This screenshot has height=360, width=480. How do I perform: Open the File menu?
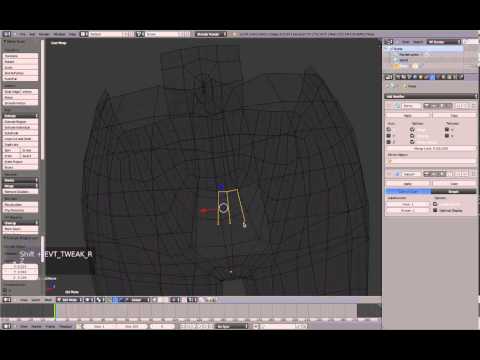click(22, 34)
